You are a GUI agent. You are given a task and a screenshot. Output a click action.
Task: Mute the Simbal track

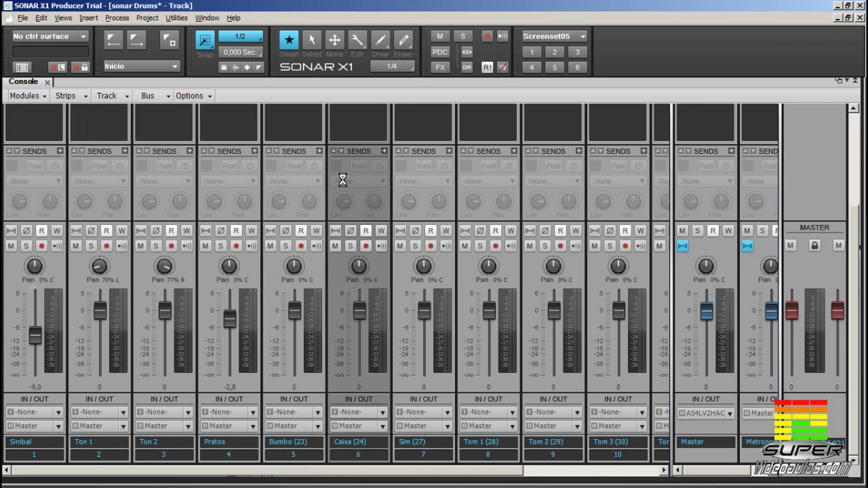[11, 245]
